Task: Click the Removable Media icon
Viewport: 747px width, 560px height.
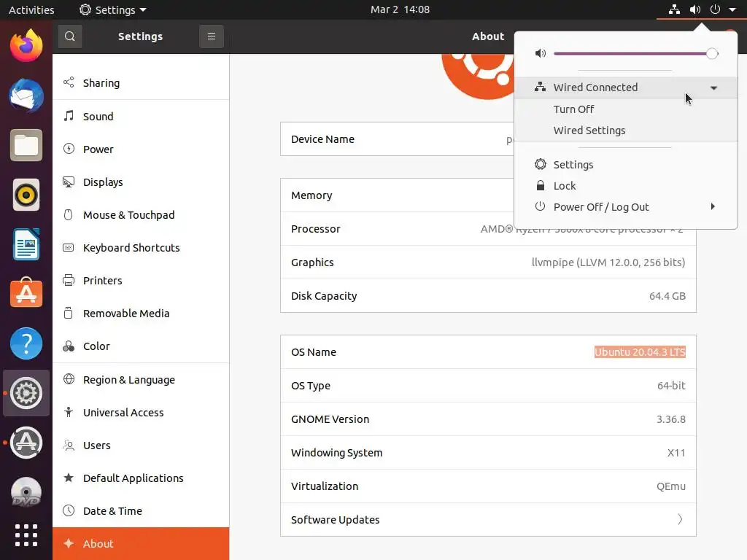Action: (x=69, y=313)
